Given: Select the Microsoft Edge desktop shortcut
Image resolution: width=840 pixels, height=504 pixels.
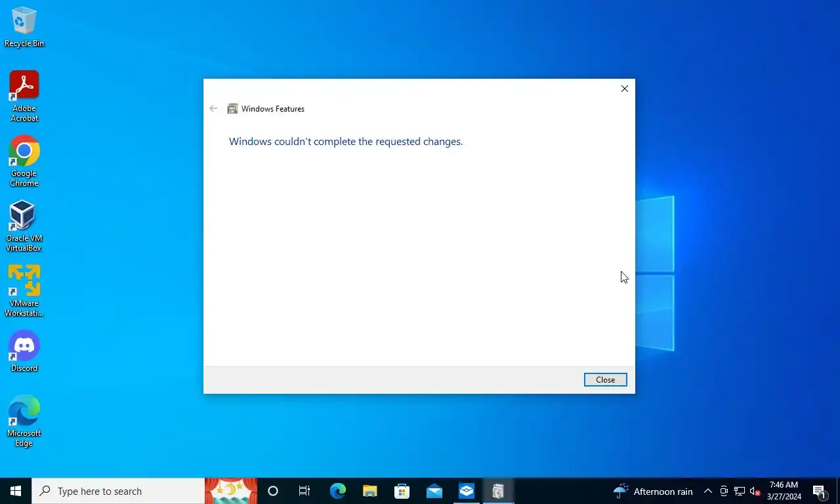Looking at the screenshot, I should tap(24, 421).
